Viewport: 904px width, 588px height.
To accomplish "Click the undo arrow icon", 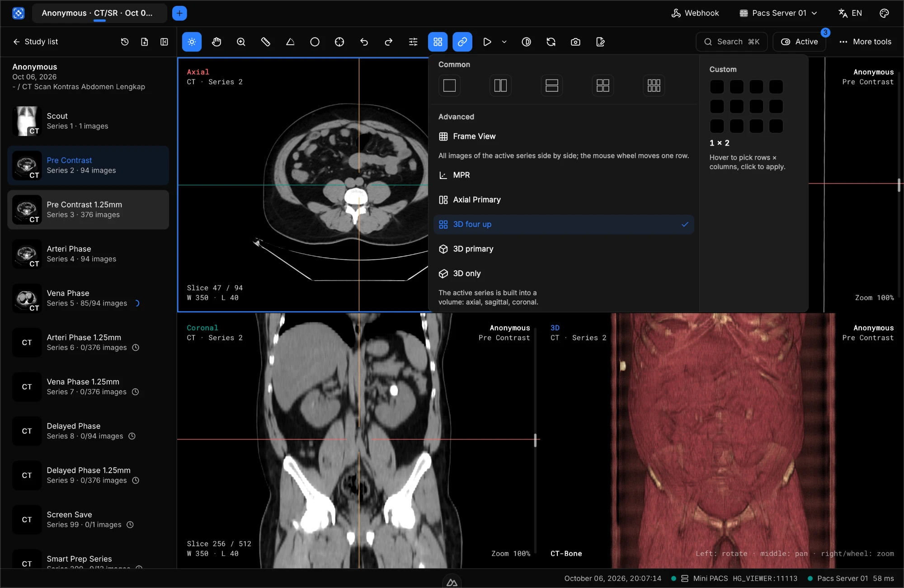I will coord(364,42).
